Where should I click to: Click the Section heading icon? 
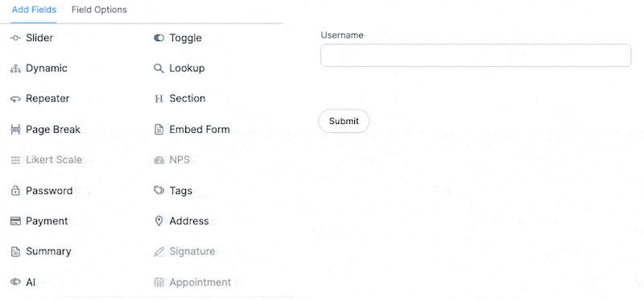pos(159,99)
